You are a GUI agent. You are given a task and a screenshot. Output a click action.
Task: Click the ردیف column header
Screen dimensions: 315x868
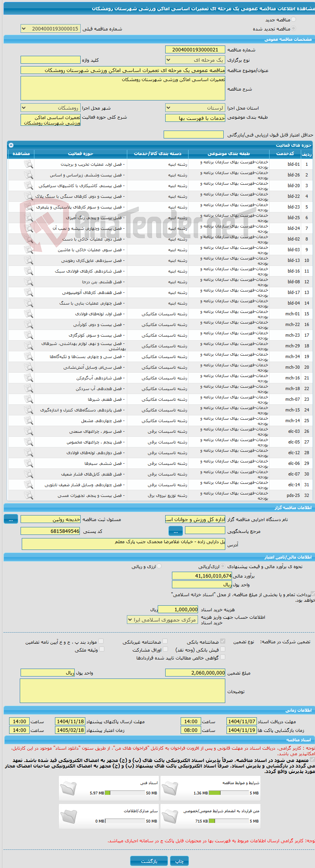[307, 154]
